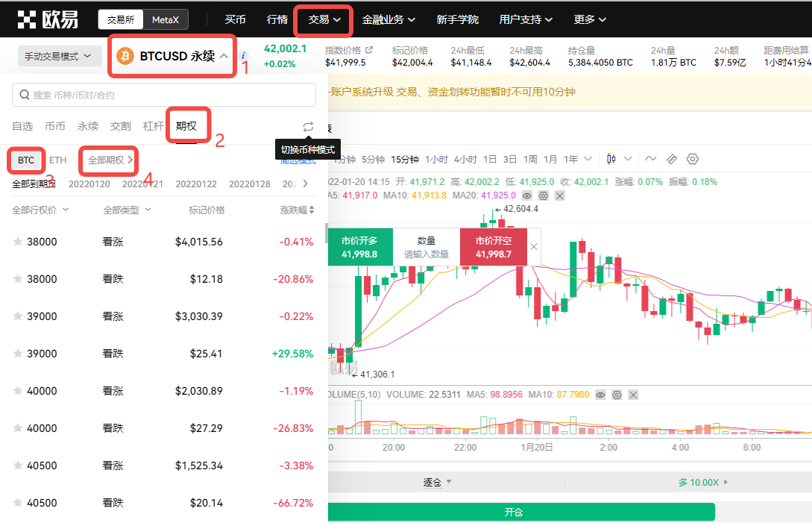Focus the coin search field
This screenshot has width=812, height=523.
point(164,95)
